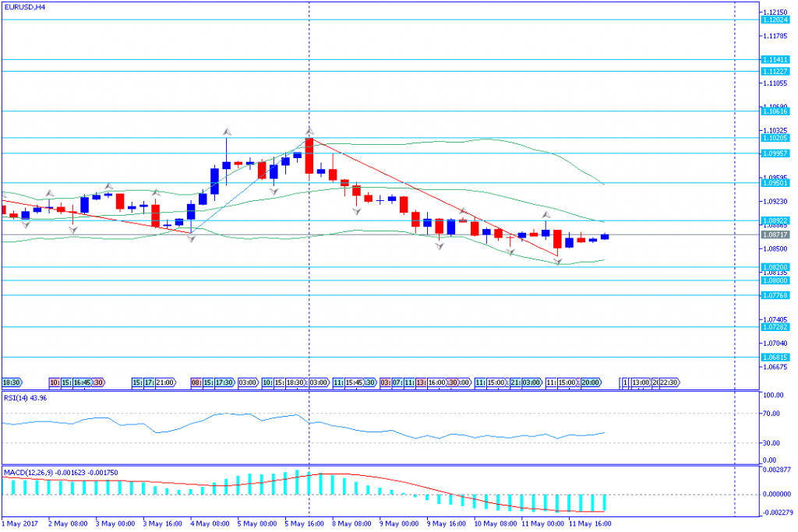This screenshot has height=532, width=798.
Task: Click the 17:30 event marker
Action: point(224,382)
